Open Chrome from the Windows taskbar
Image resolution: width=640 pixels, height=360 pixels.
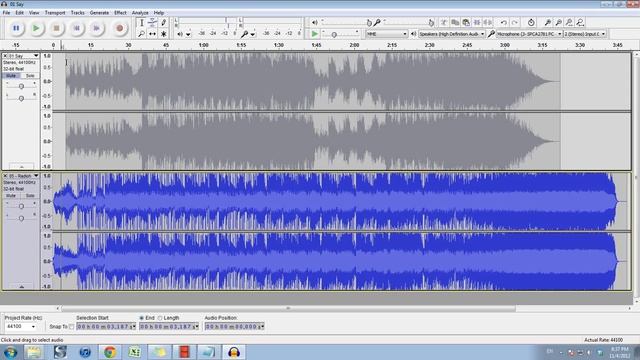[109, 352]
